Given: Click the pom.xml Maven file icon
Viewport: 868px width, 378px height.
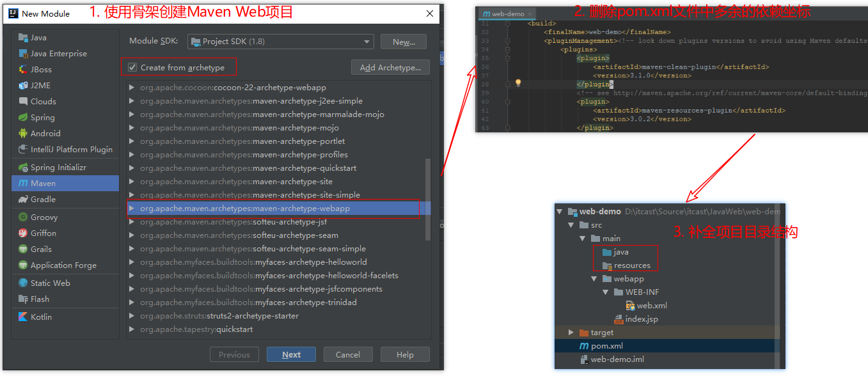Looking at the screenshot, I should [584, 346].
